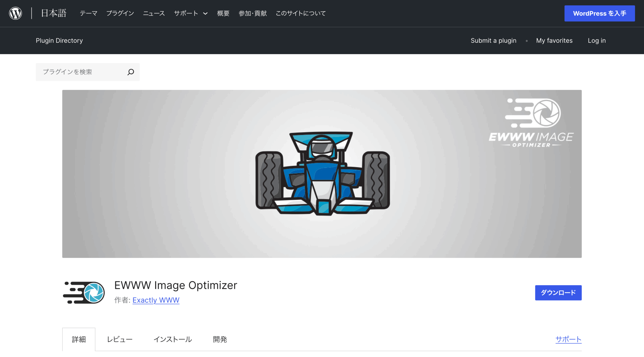Click the WordPress を入手 button
This screenshot has width=644, height=357.
coord(599,13)
